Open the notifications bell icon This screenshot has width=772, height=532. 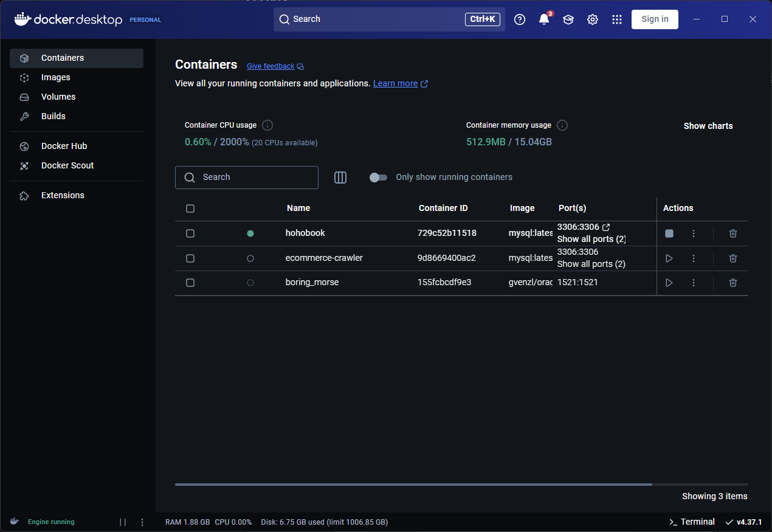pyautogui.click(x=544, y=19)
